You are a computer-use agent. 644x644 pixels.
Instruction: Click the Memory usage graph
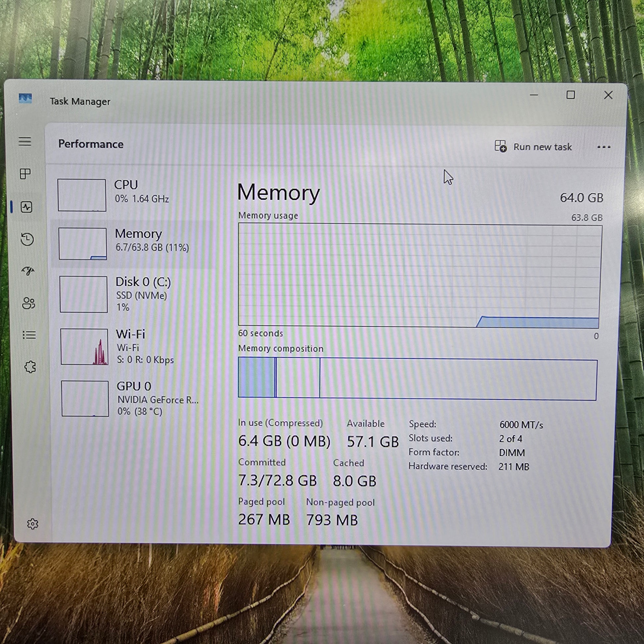419,275
